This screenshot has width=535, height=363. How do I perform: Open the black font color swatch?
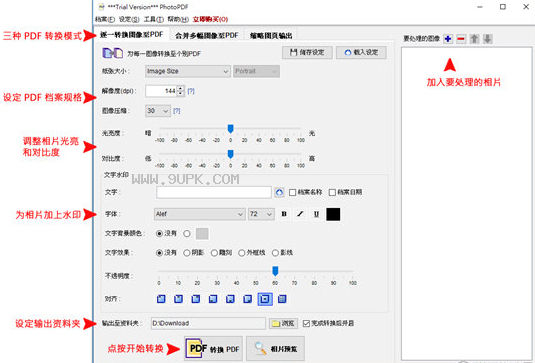(x=333, y=214)
